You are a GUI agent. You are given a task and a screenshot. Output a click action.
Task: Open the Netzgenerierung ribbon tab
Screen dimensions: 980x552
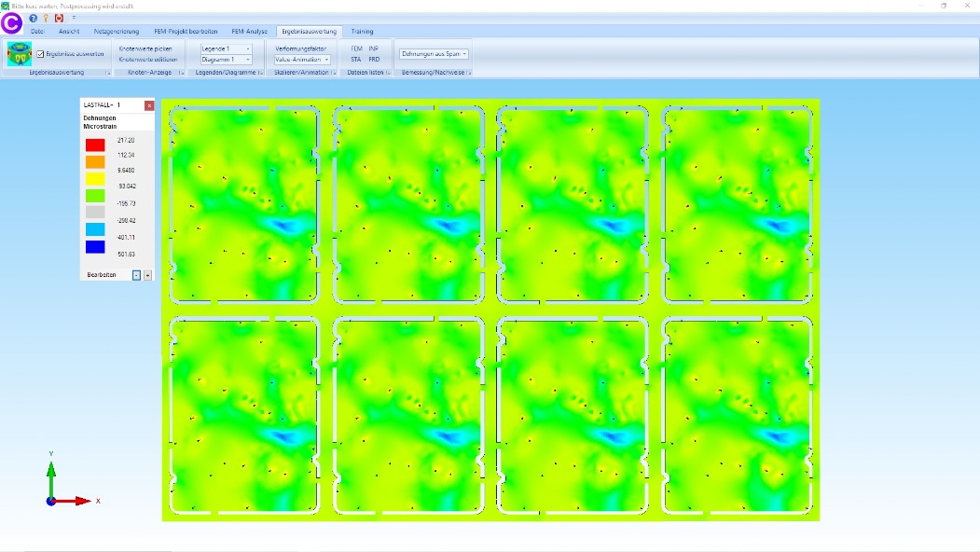click(116, 32)
